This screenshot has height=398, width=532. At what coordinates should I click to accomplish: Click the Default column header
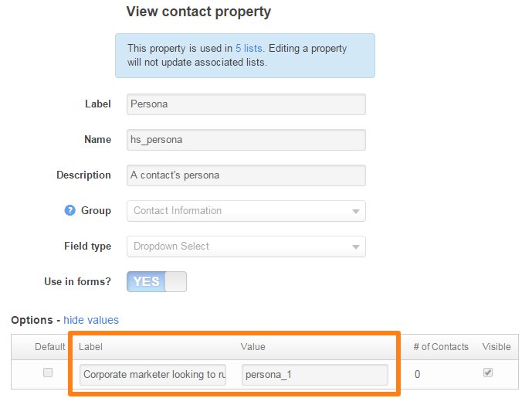tap(50, 347)
